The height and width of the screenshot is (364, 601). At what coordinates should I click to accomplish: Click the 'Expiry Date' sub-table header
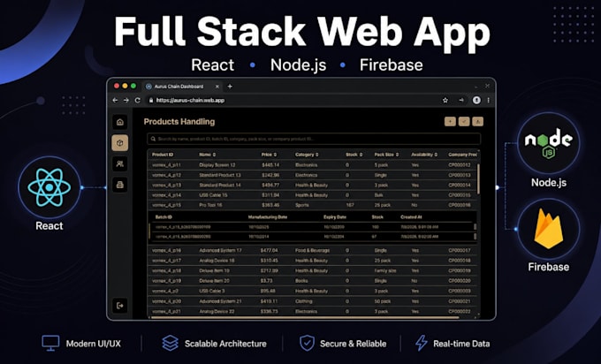click(x=335, y=216)
